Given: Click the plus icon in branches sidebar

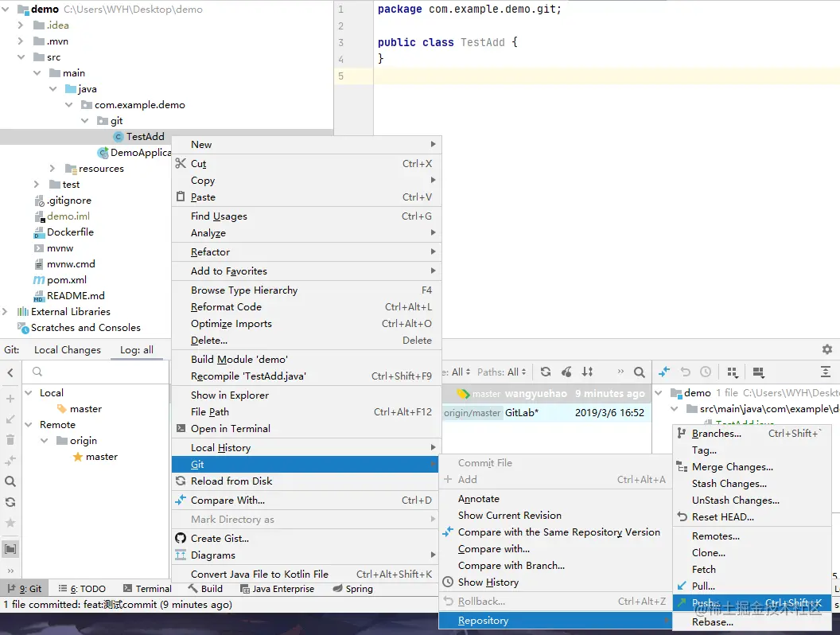Looking at the screenshot, I should pyautogui.click(x=10, y=398).
